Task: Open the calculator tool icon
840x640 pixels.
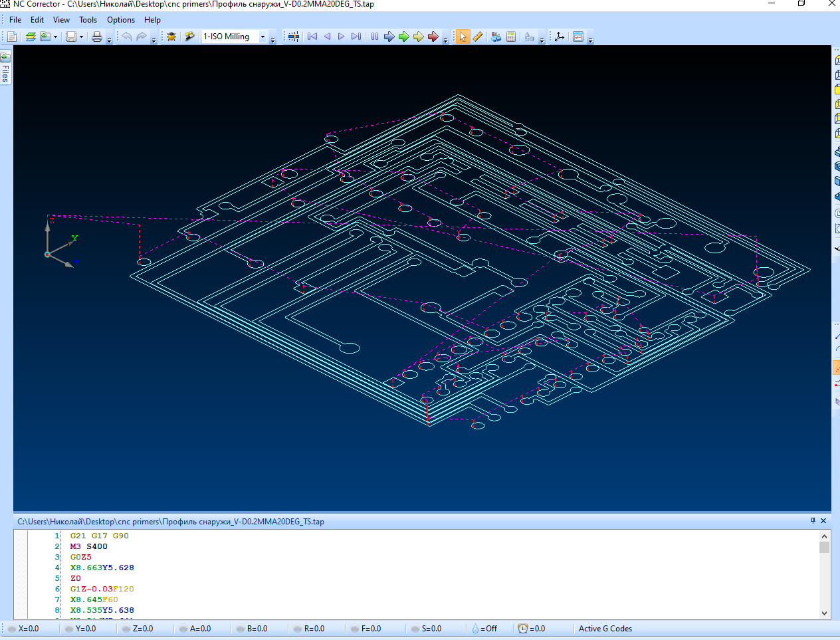Action: coord(511,37)
